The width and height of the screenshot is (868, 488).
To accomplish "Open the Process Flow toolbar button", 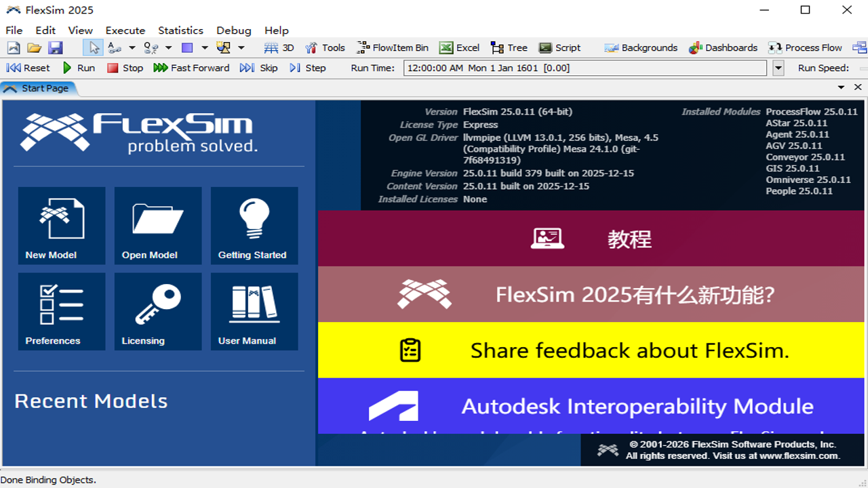I will 805,48.
